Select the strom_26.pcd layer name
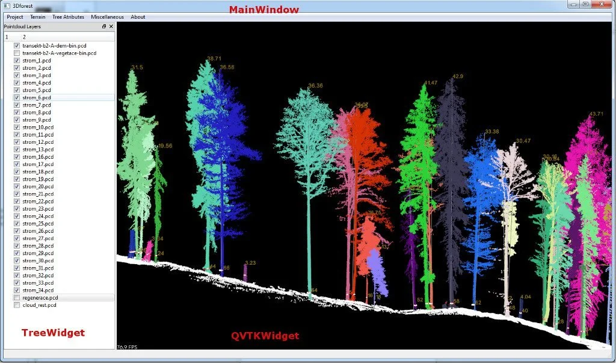The height and width of the screenshot is (364, 616). point(38,231)
